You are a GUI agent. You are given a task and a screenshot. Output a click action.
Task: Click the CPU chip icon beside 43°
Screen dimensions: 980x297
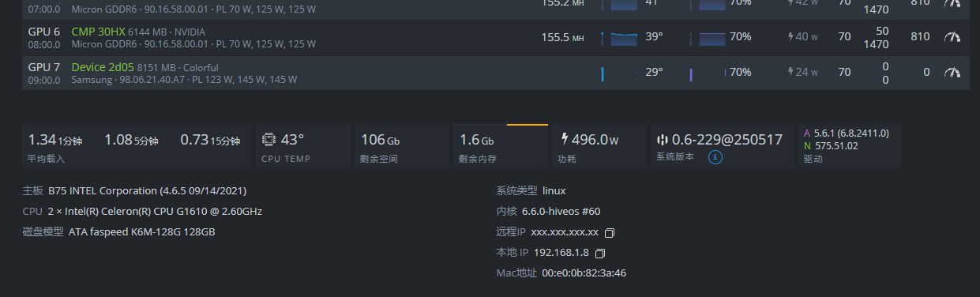click(x=269, y=140)
